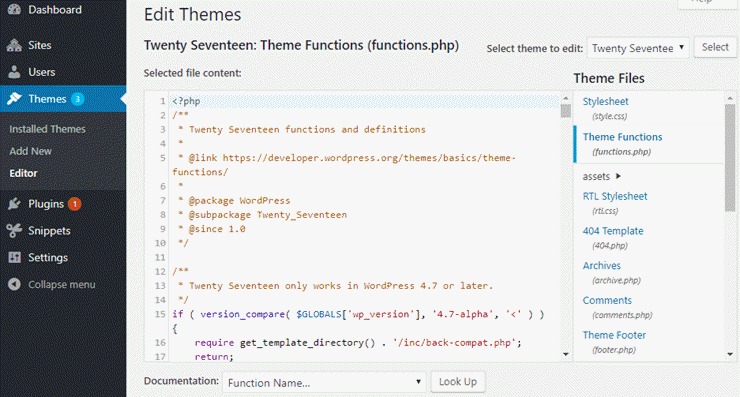Go to Installed Themes submenu
Image resolution: width=740 pixels, height=397 pixels.
click(x=47, y=129)
